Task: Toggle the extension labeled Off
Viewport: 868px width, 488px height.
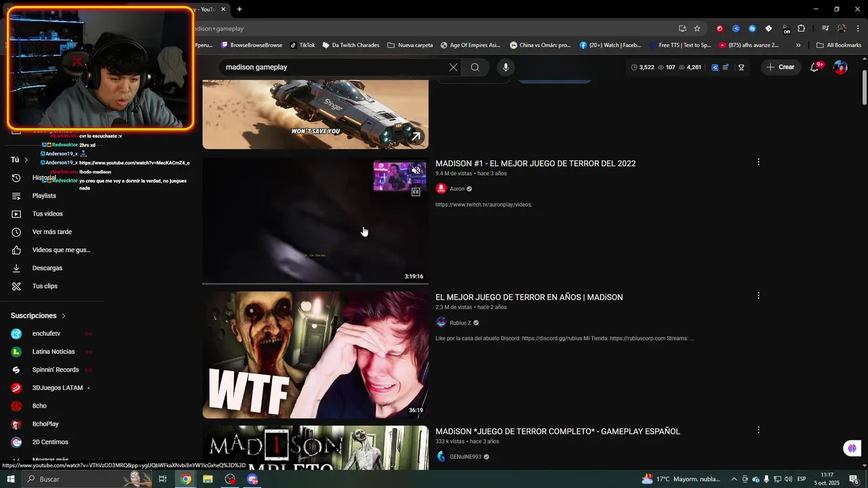Action: (x=786, y=29)
